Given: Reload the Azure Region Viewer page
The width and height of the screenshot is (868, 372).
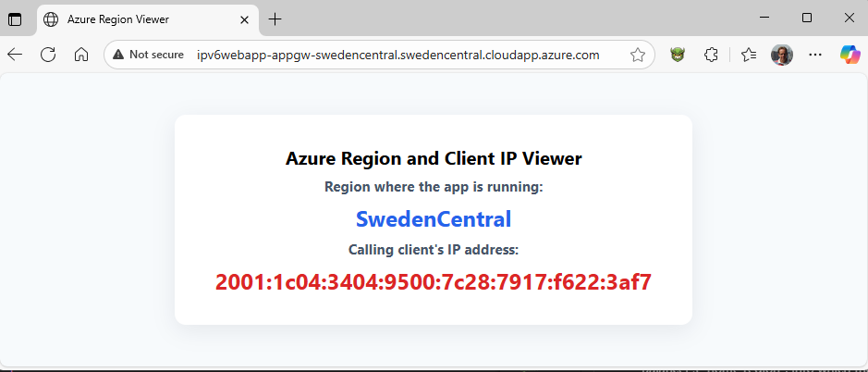Looking at the screenshot, I should 48,55.
